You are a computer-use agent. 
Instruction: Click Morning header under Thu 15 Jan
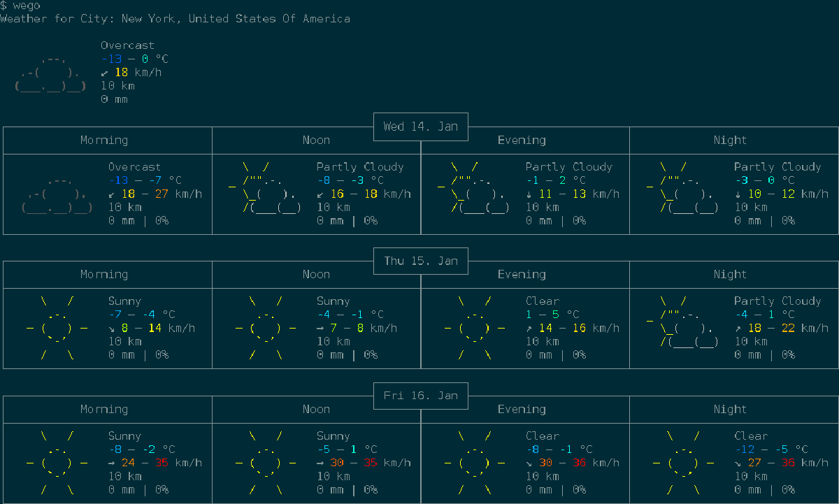[104, 274]
